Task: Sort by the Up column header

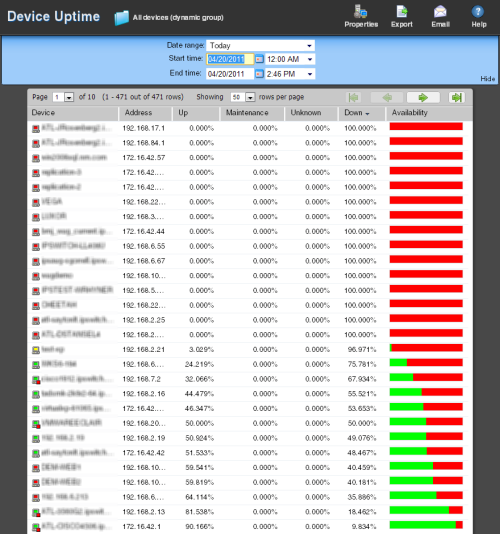Action: pyautogui.click(x=195, y=113)
